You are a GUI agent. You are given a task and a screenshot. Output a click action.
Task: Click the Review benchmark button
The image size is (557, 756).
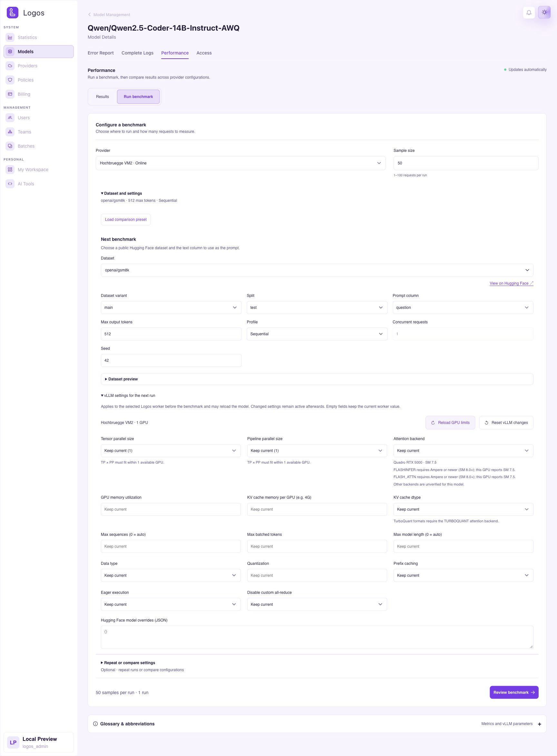coord(514,692)
